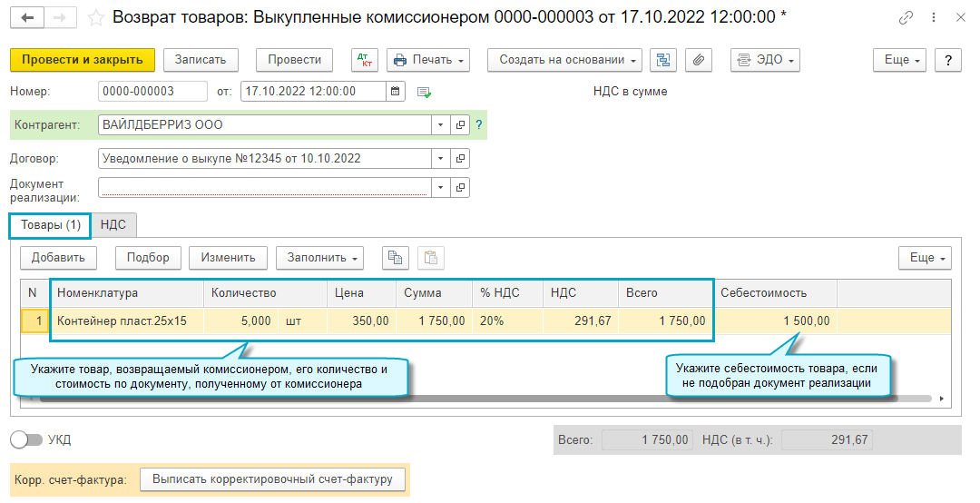Switch to the НДС tab
The image size is (980, 503).
[x=113, y=224]
